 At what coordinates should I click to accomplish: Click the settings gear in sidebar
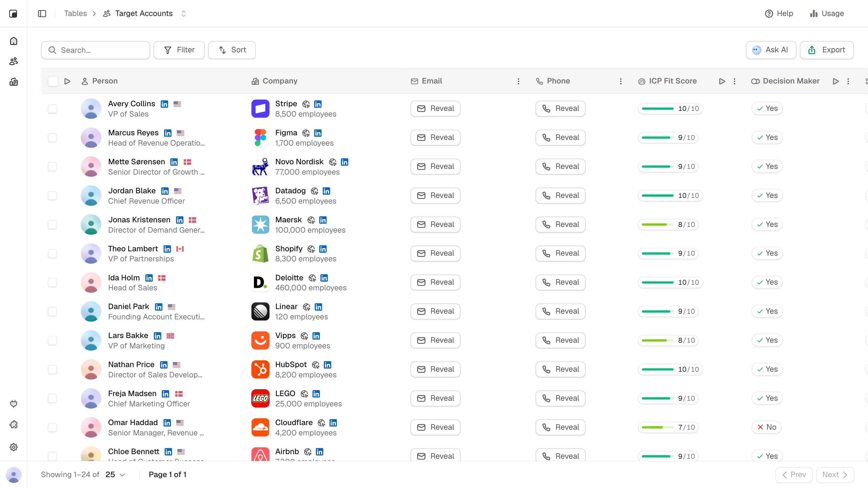coord(14,447)
